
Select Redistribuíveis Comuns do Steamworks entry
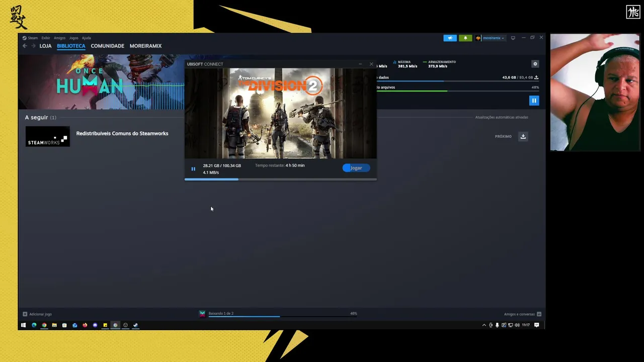[122, 133]
